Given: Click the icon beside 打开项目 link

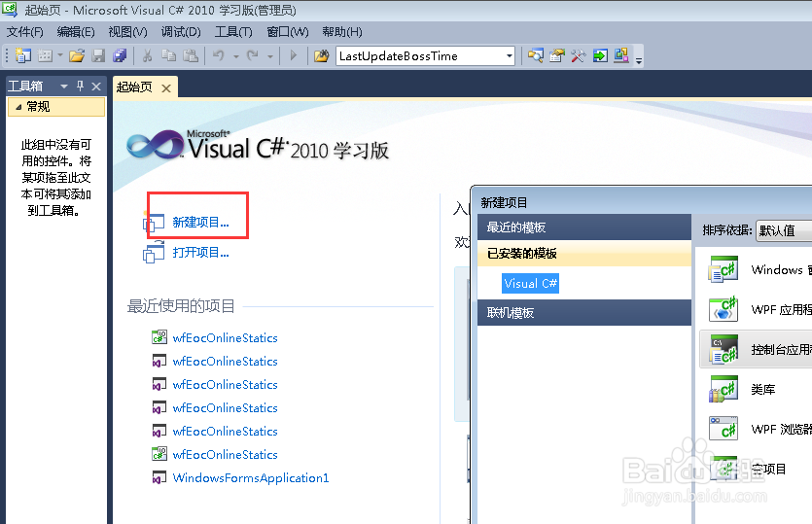Looking at the screenshot, I should pyautogui.click(x=154, y=252).
